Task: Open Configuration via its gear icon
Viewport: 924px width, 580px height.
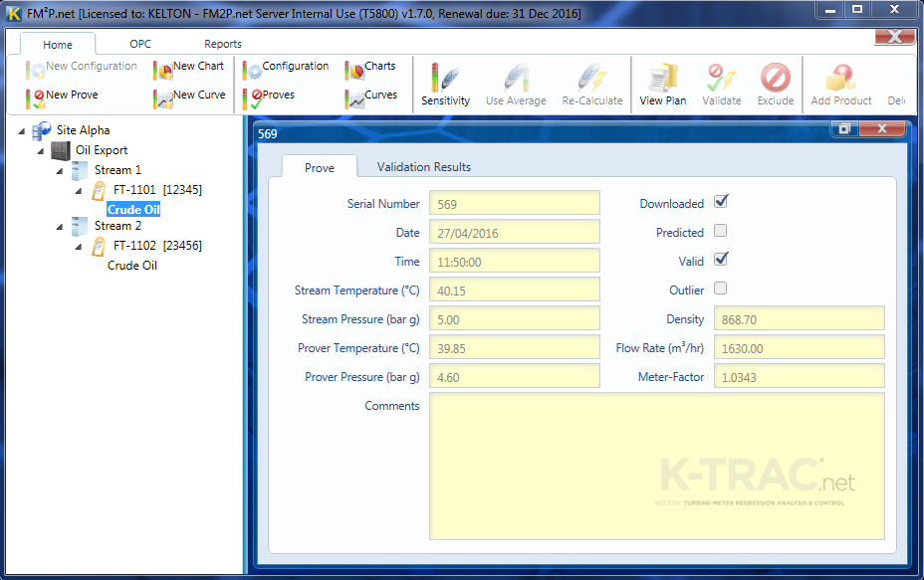Action: (252, 70)
